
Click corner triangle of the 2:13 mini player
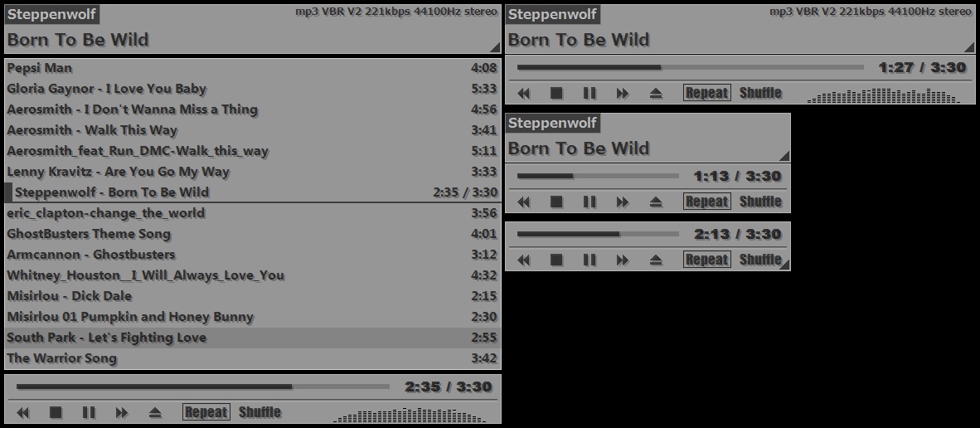pos(785,265)
